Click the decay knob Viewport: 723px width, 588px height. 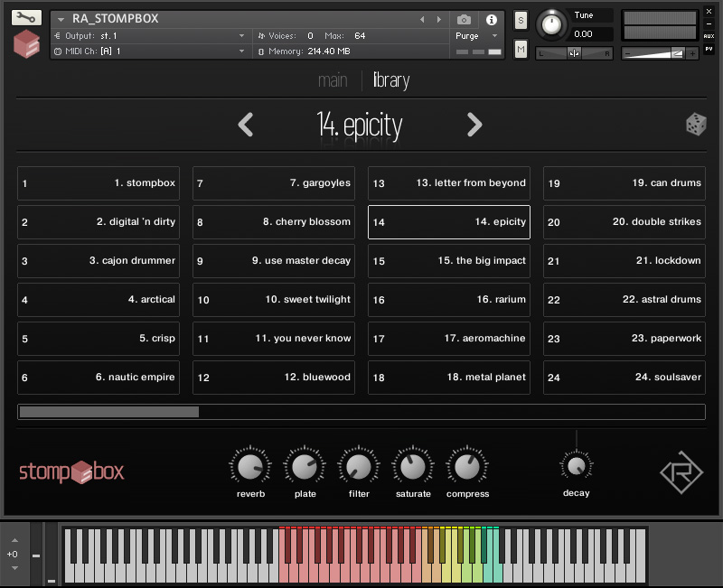click(577, 466)
